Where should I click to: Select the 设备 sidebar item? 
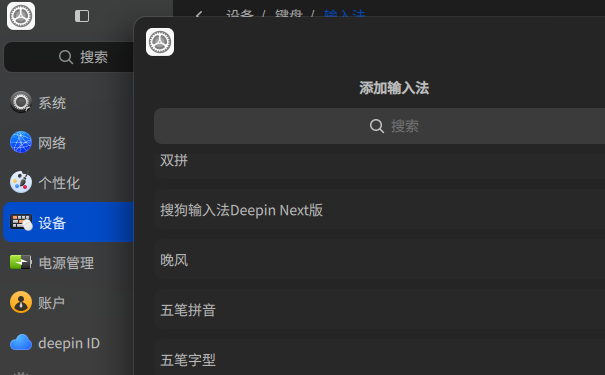click(69, 222)
